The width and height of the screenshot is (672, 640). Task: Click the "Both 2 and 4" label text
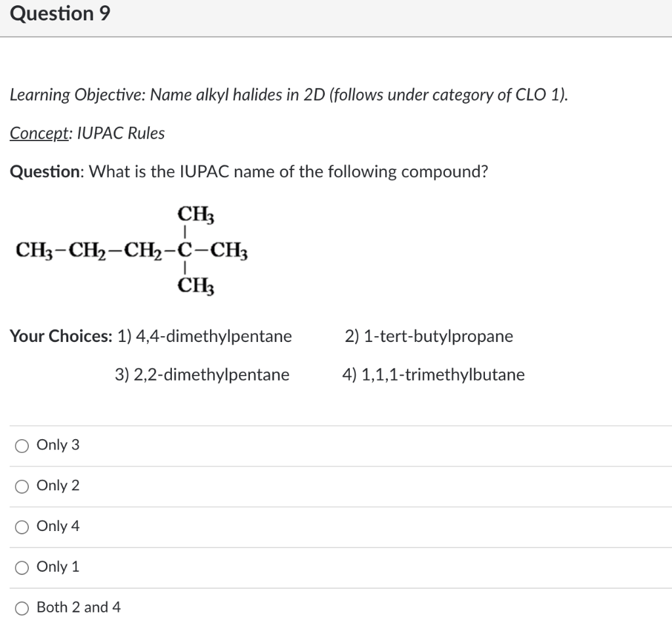pos(79,608)
